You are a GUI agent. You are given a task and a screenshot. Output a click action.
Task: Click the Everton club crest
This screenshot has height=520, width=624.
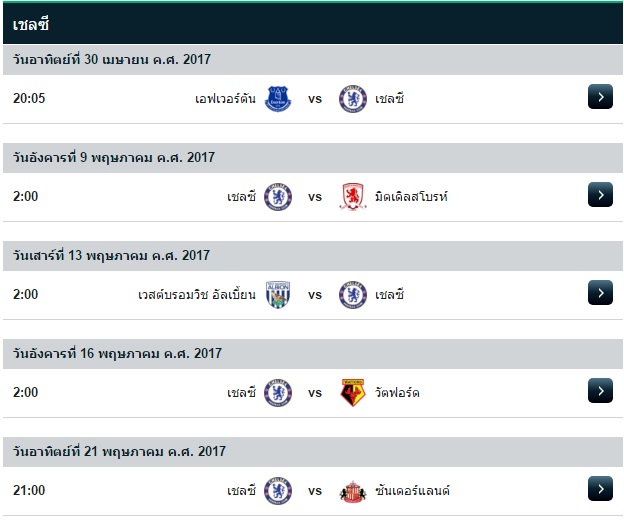[x=277, y=98]
